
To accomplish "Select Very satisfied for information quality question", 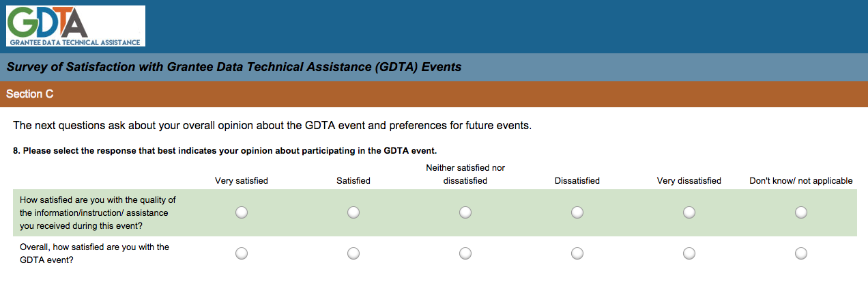I will (x=242, y=212).
